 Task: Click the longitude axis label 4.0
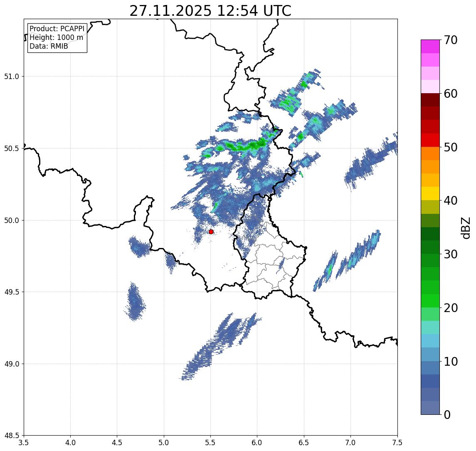(x=70, y=443)
